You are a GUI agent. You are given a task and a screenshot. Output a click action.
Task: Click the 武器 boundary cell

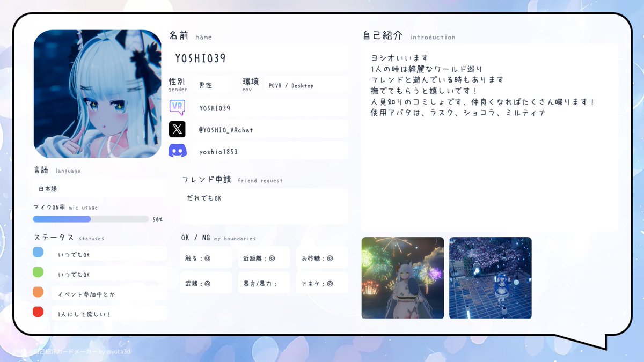[206, 283]
